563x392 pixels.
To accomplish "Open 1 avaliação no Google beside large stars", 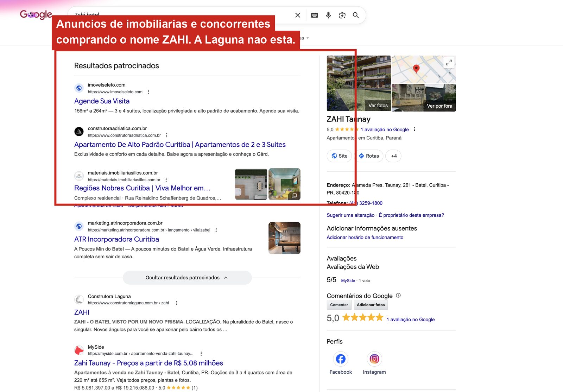I will click(x=411, y=320).
